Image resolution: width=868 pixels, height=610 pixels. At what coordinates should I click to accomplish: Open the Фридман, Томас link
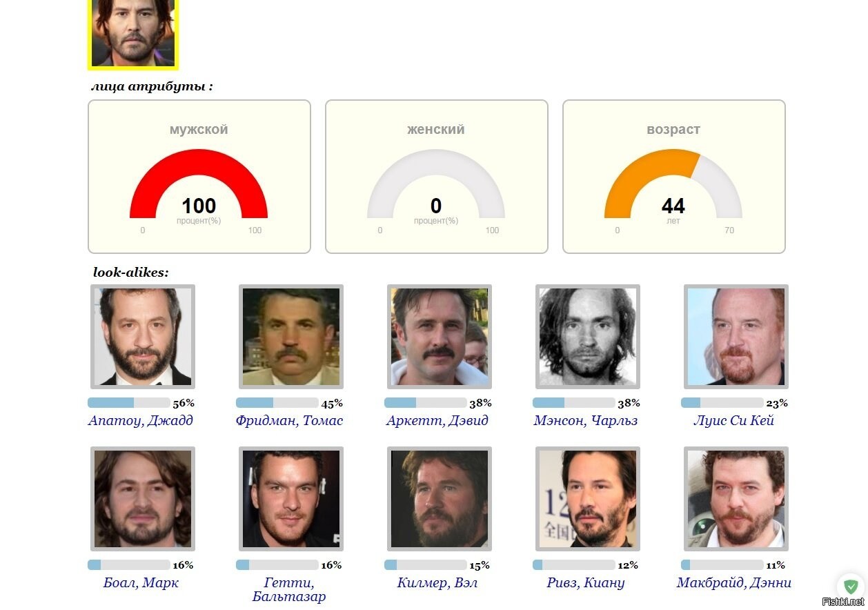coord(289,420)
